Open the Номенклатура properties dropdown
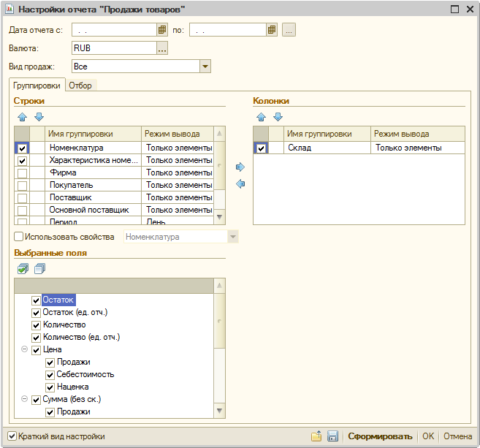 [x=232, y=237]
